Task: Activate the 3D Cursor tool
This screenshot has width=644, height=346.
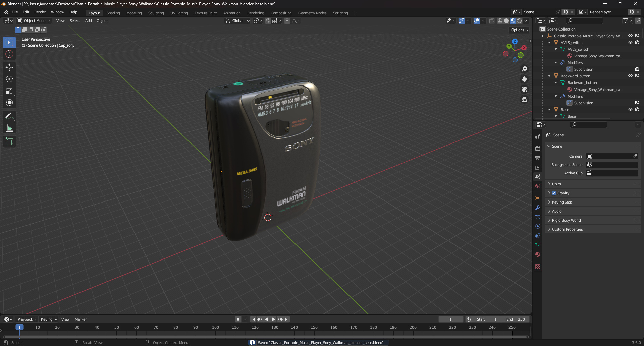Action: (9, 54)
